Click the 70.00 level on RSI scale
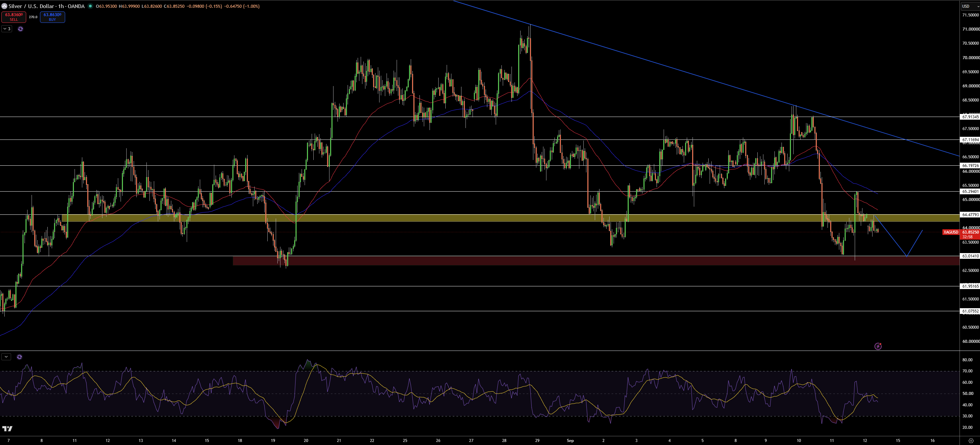 [x=968, y=371]
